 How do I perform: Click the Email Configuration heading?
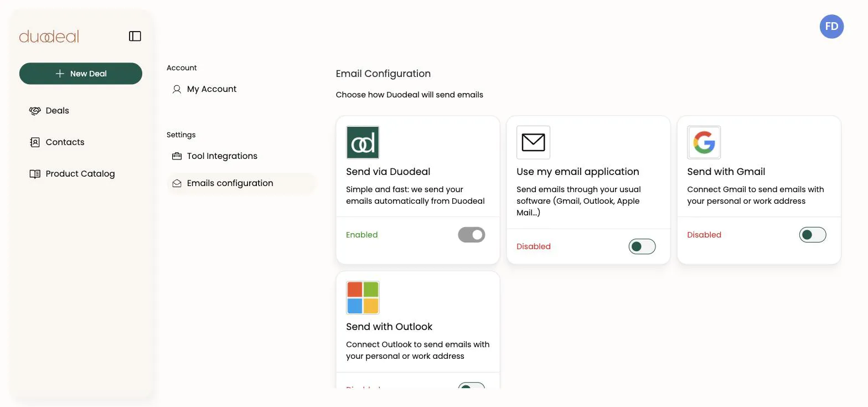[x=383, y=74]
